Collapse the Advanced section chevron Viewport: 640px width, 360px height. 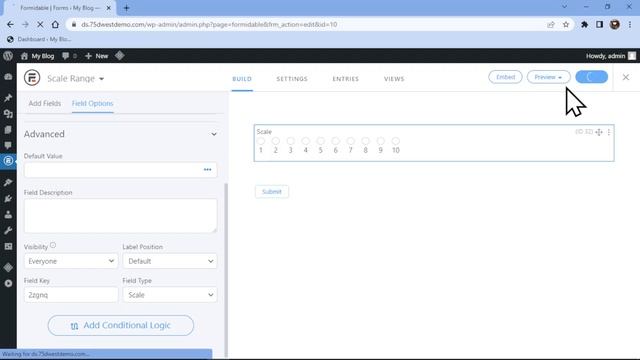pos(213,134)
